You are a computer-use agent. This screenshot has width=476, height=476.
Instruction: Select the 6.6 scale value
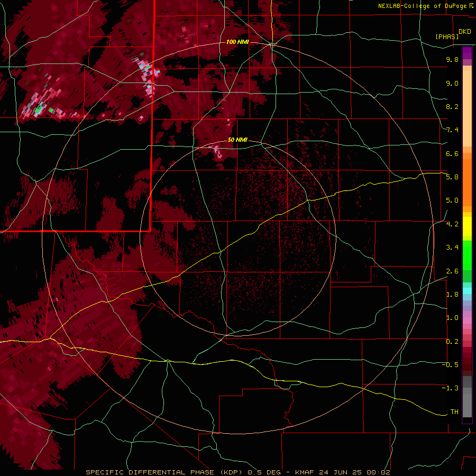(452, 153)
